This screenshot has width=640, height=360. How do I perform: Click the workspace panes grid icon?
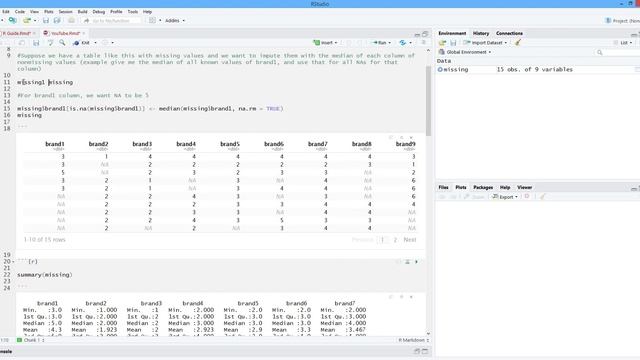pyautogui.click(x=152, y=20)
